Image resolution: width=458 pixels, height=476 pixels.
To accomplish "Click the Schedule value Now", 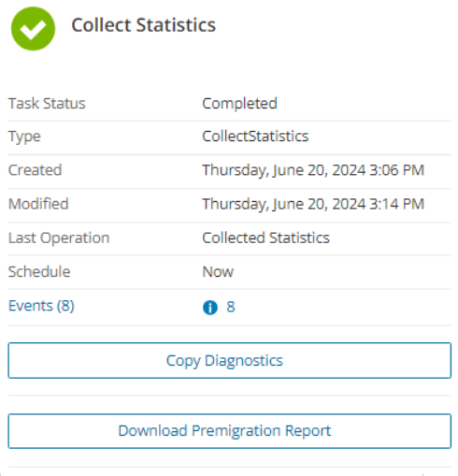I will pos(218,272).
